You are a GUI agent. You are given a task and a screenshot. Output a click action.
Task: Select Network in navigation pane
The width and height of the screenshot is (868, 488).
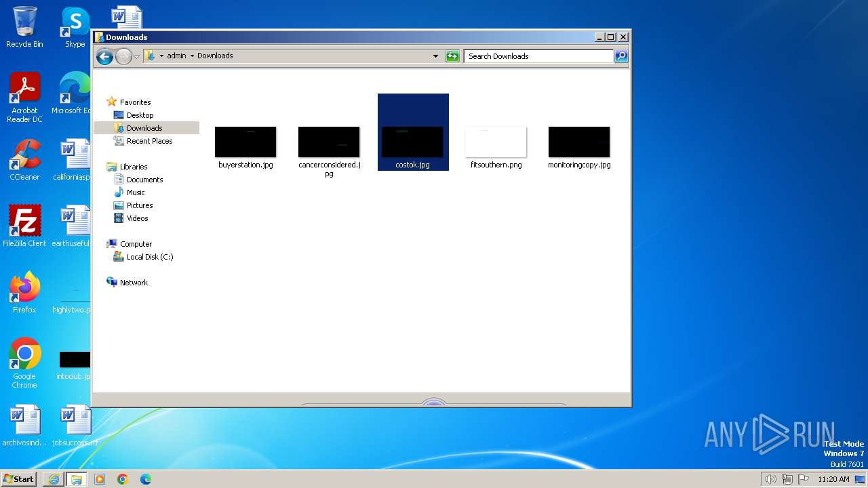(134, 283)
